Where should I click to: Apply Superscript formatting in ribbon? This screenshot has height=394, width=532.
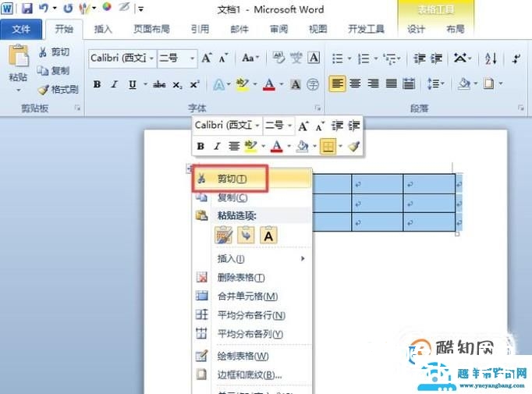[194, 85]
